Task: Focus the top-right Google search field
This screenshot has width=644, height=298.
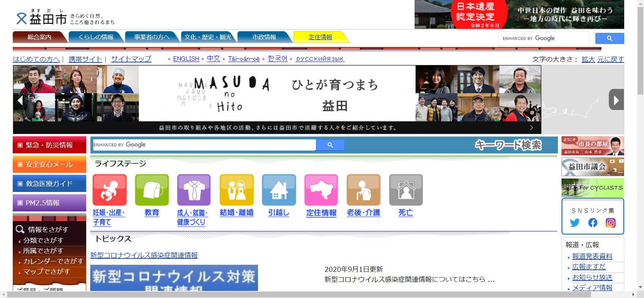Action: [543, 38]
